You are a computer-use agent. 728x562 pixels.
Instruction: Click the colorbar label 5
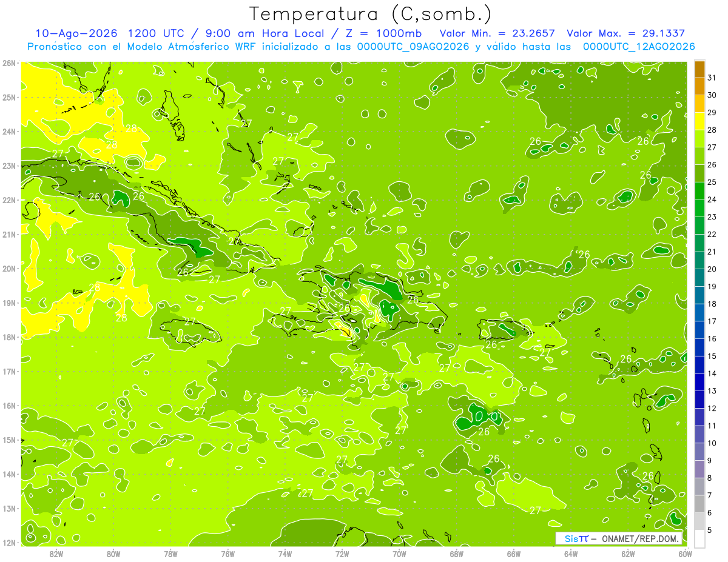710,530
